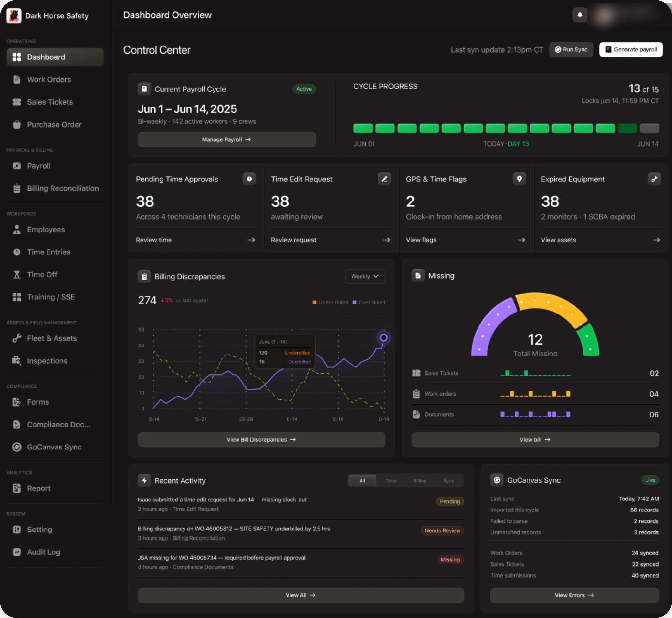Click the blurred user profile avatar
Screen dimensions: 672x618
pyautogui.click(x=604, y=15)
